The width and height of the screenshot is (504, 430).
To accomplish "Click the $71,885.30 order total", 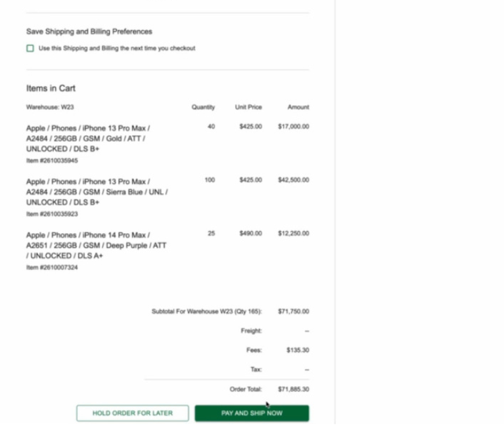I will point(293,389).
